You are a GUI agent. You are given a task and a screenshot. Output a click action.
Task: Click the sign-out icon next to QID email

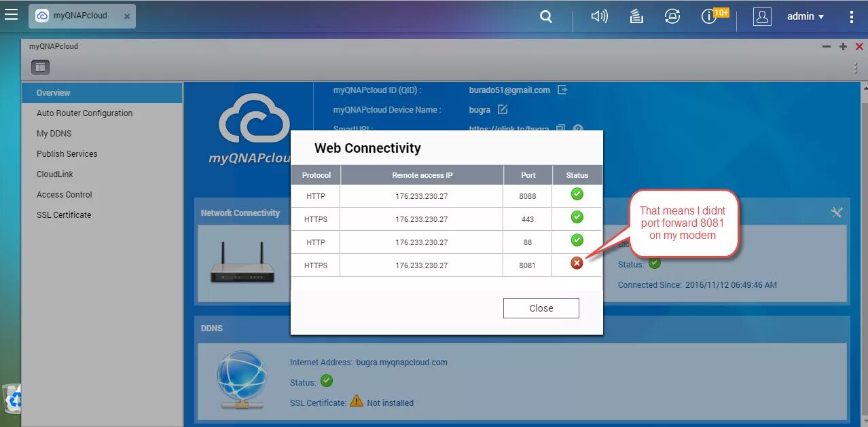click(562, 90)
